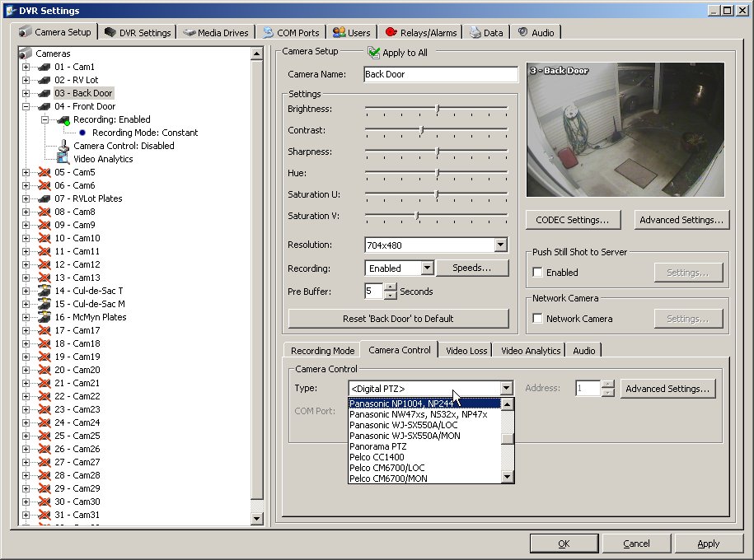The height and width of the screenshot is (560, 754).
Task: Click the CODEC Settings button
Action: 572,220
